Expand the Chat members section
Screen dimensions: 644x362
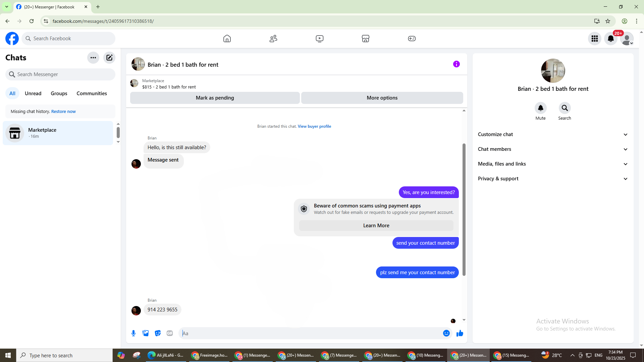[x=553, y=149]
